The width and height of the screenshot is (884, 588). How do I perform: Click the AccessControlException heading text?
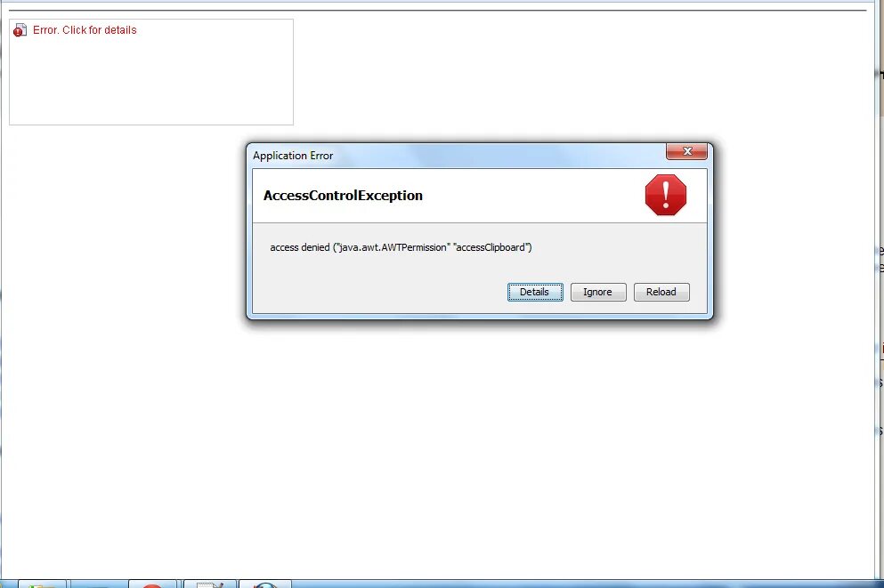click(343, 196)
